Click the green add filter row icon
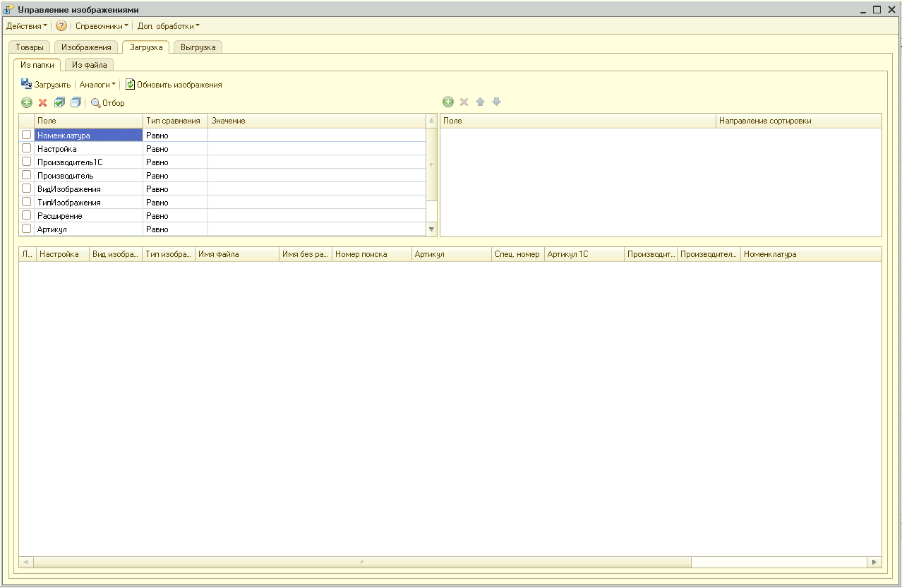Viewport: 902px width, 588px height. pos(27,103)
